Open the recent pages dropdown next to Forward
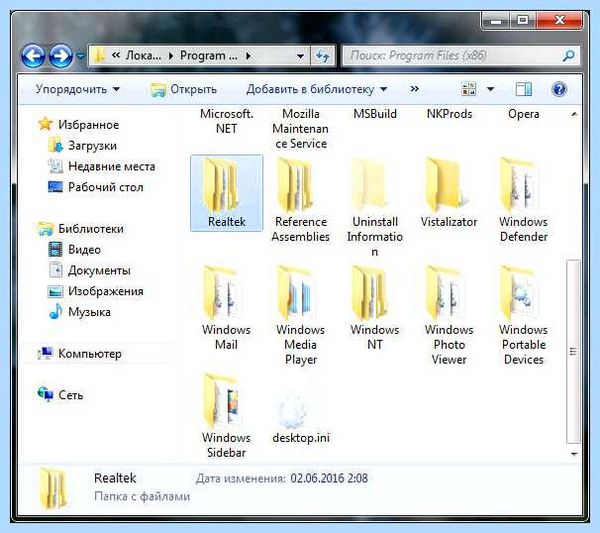600x533 pixels. pyautogui.click(x=80, y=56)
